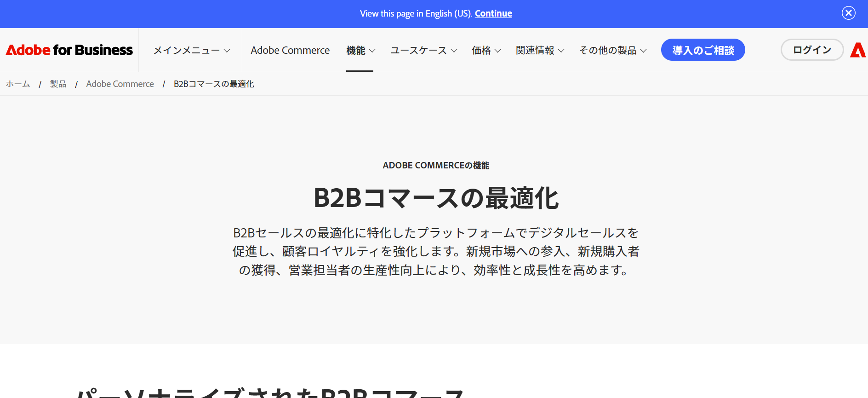Go to ホーム in breadcrumb
Screen dimensions: 868x398
[x=18, y=84]
